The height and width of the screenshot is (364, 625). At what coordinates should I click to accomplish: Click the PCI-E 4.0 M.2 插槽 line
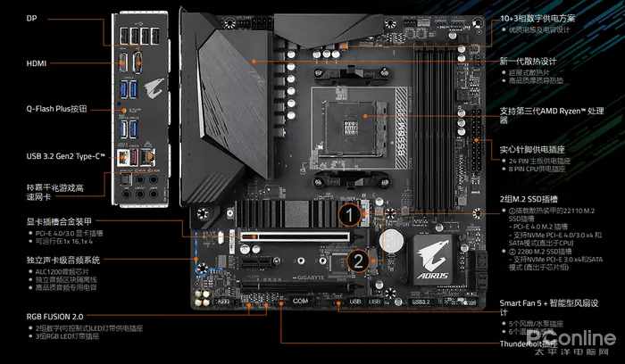pos(538,227)
